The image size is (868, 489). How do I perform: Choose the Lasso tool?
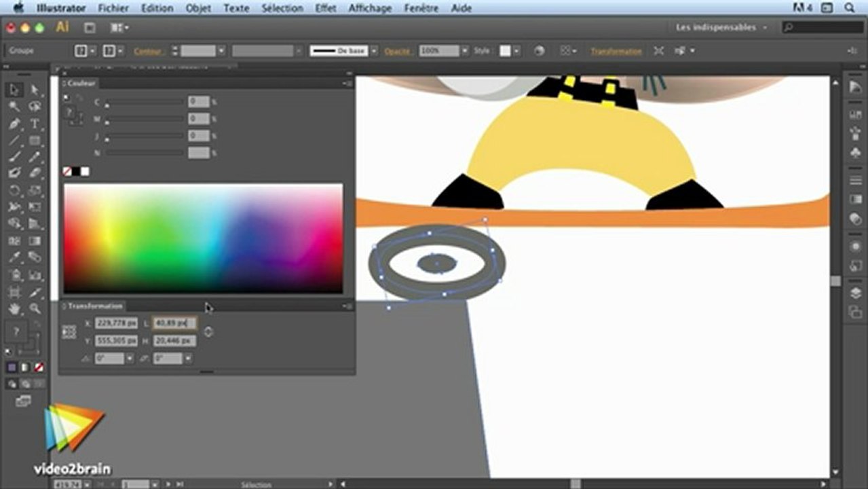pos(35,107)
